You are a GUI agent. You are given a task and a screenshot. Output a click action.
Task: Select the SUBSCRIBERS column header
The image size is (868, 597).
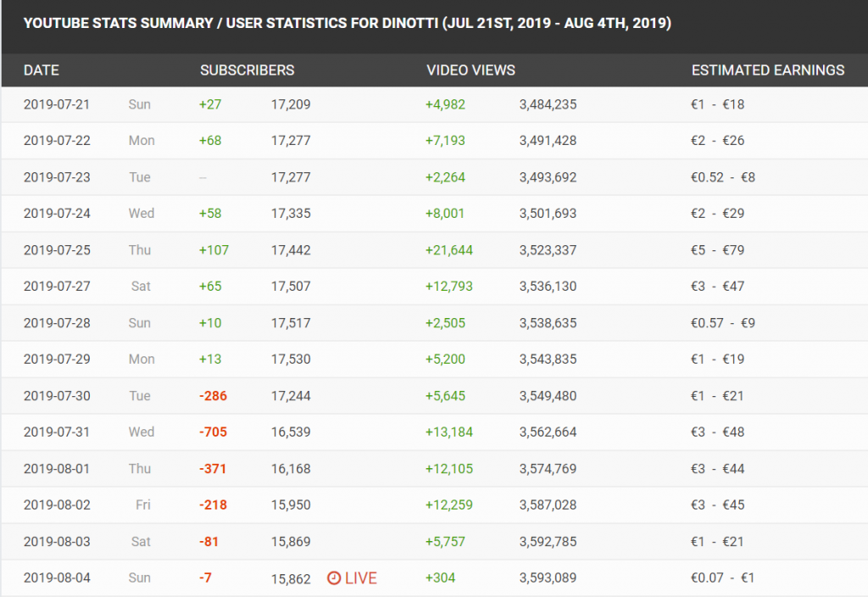[247, 70]
